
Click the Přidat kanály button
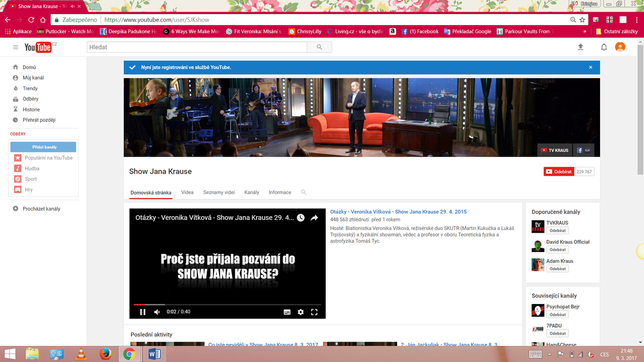(44, 147)
